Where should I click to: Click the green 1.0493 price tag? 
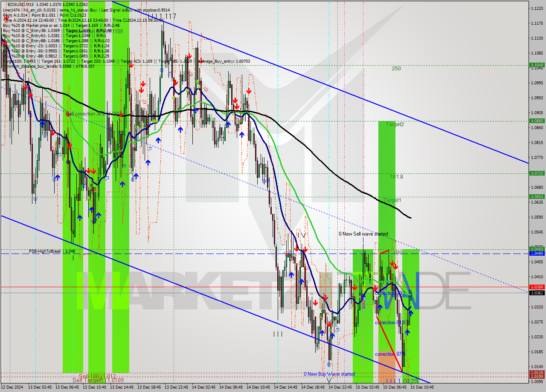click(x=537, y=249)
